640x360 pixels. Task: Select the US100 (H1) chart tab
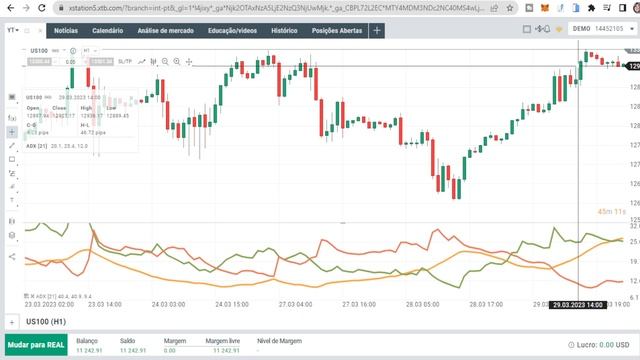(46, 322)
